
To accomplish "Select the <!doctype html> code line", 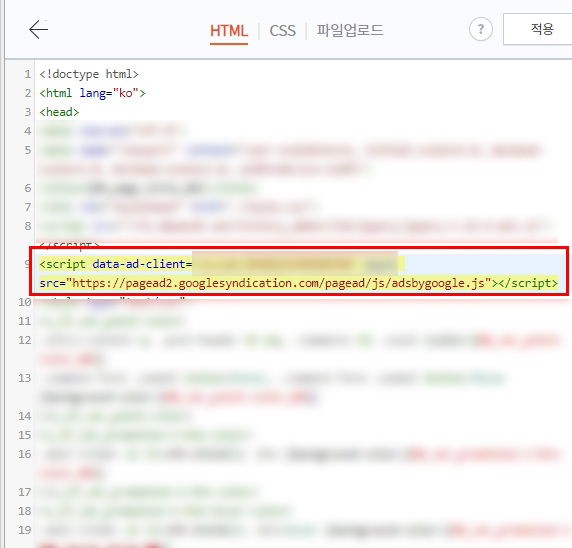I will point(89,74).
